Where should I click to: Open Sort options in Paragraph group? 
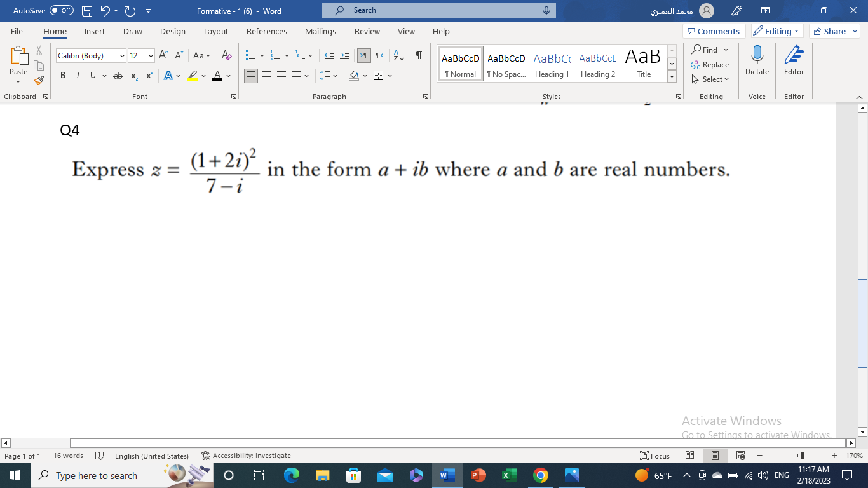click(397, 56)
